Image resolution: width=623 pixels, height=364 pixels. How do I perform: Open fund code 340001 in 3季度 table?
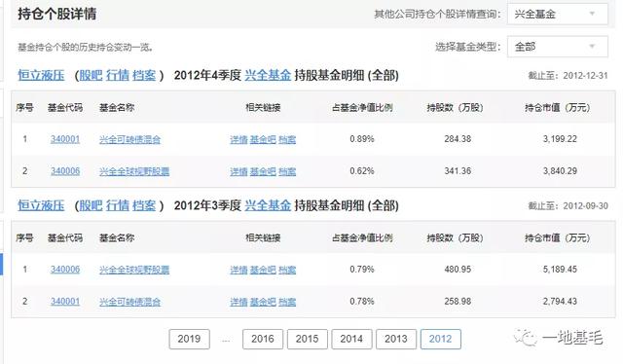tap(65, 302)
